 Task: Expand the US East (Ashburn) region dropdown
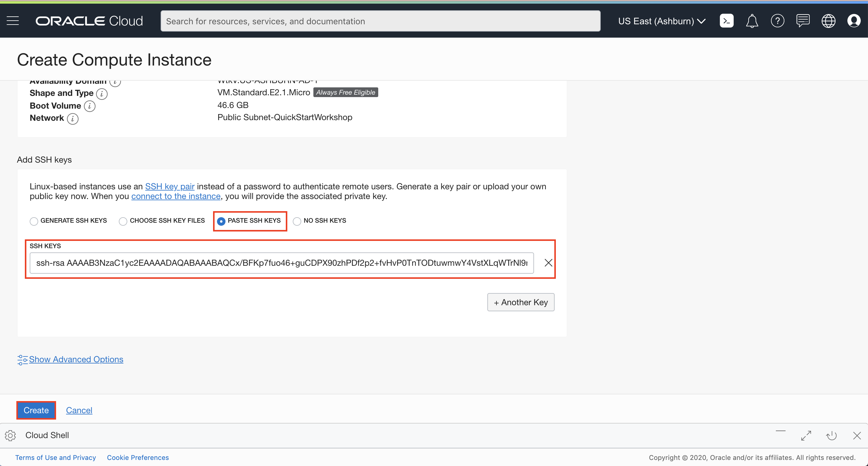click(x=661, y=21)
